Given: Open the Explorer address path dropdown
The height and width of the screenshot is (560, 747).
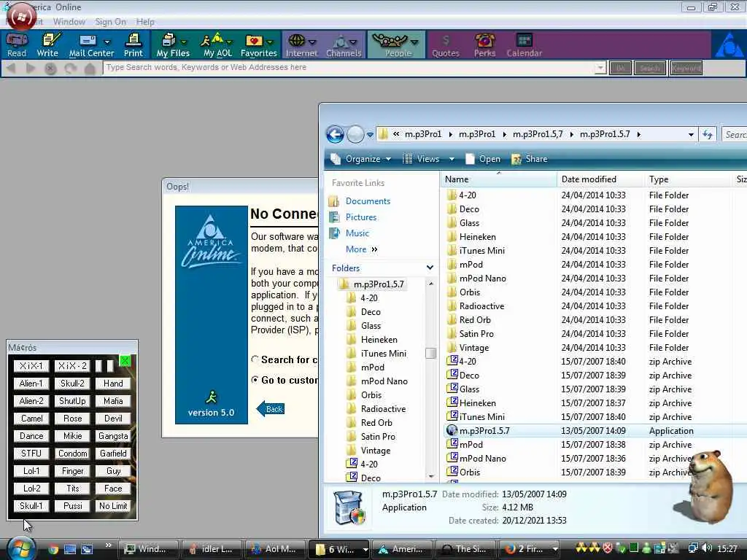Looking at the screenshot, I should (x=691, y=135).
